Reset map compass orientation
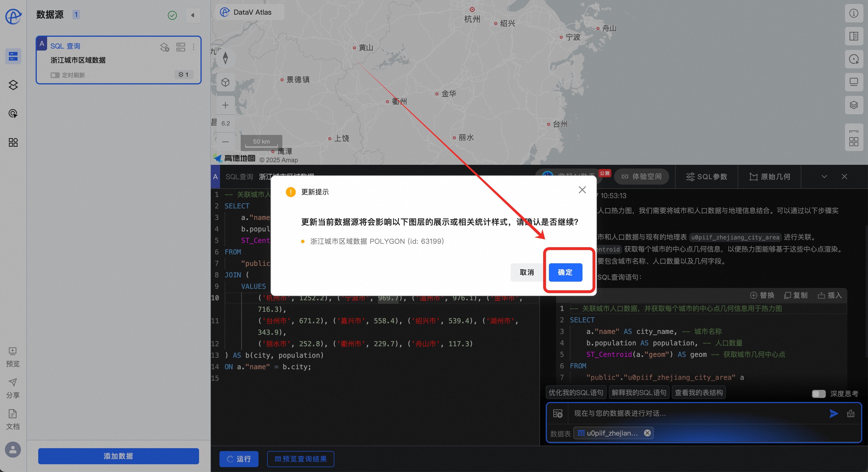The width and height of the screenshot is (868, 472). coord(225,58)
